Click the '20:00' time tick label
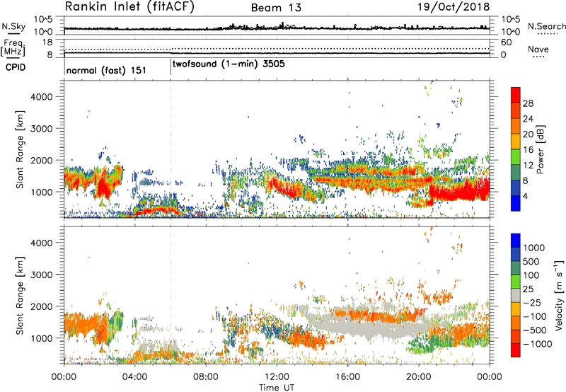 (x=418, y=377)
